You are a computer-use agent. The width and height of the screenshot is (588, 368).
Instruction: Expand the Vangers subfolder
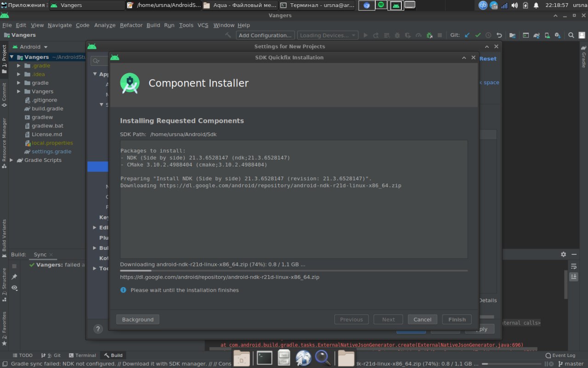[19, 91]
